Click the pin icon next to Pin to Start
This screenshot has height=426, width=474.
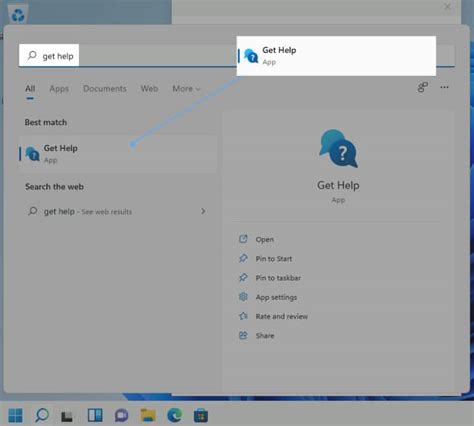[x=243, y=258]
